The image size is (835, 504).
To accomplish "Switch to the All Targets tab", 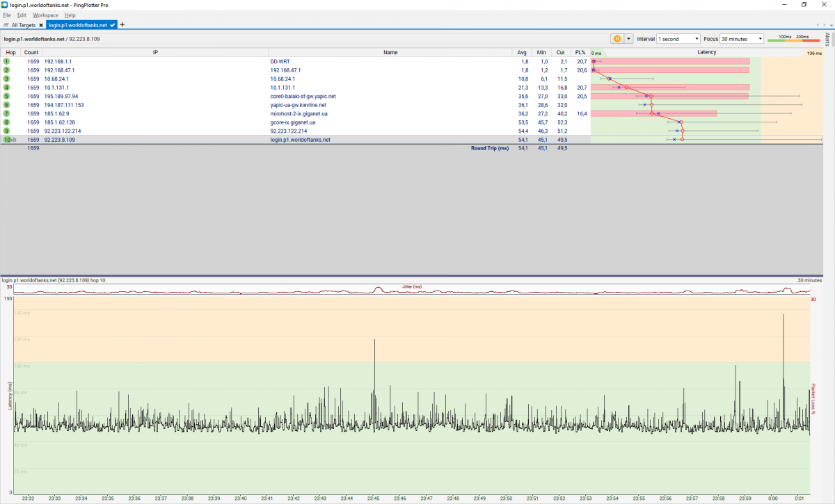I will click(x=22, y=25).
